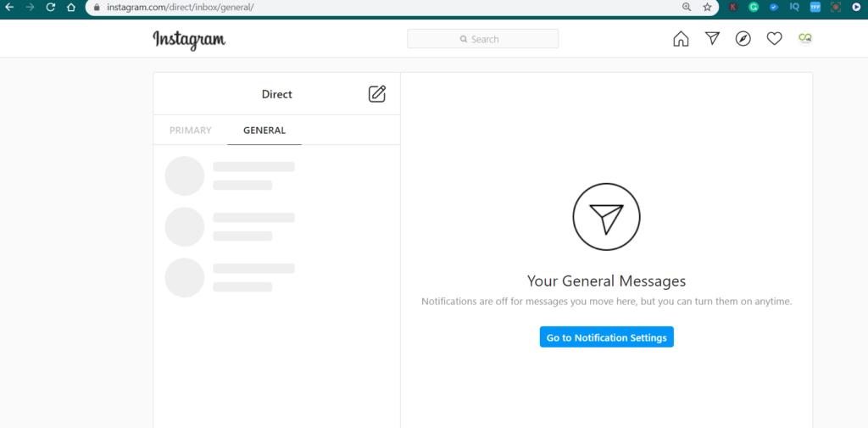Screen dimensions: 868x428
Task: Click the Instagram logo
Action: 189,39
